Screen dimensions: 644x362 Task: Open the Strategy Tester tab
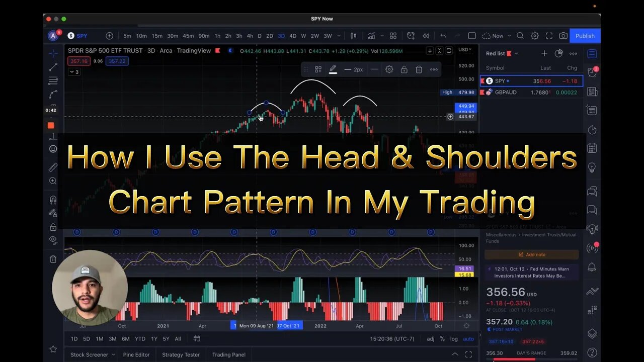(x=181, y=354)
